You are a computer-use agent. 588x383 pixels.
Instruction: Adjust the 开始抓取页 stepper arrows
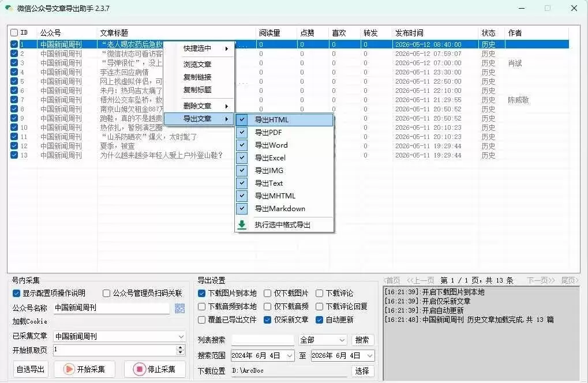coord(181,350)
